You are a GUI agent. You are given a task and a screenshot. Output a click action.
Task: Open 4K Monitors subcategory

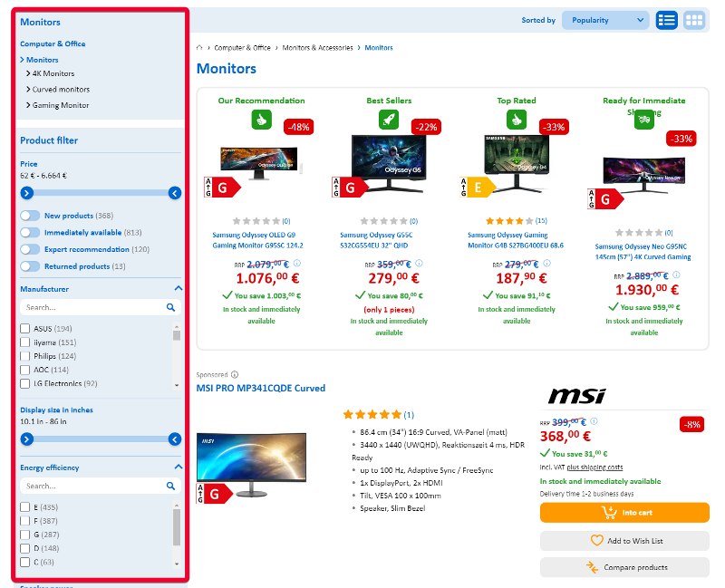(53, 73)
